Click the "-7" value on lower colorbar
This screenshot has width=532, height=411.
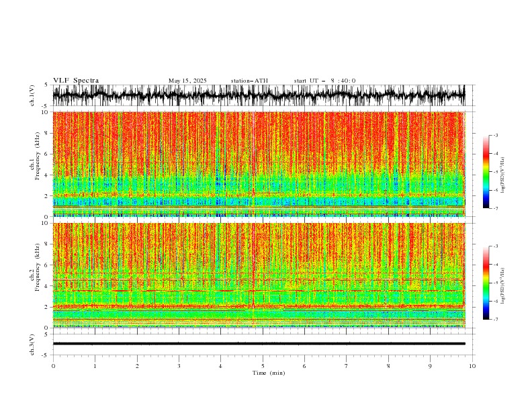tap(495, 319)
